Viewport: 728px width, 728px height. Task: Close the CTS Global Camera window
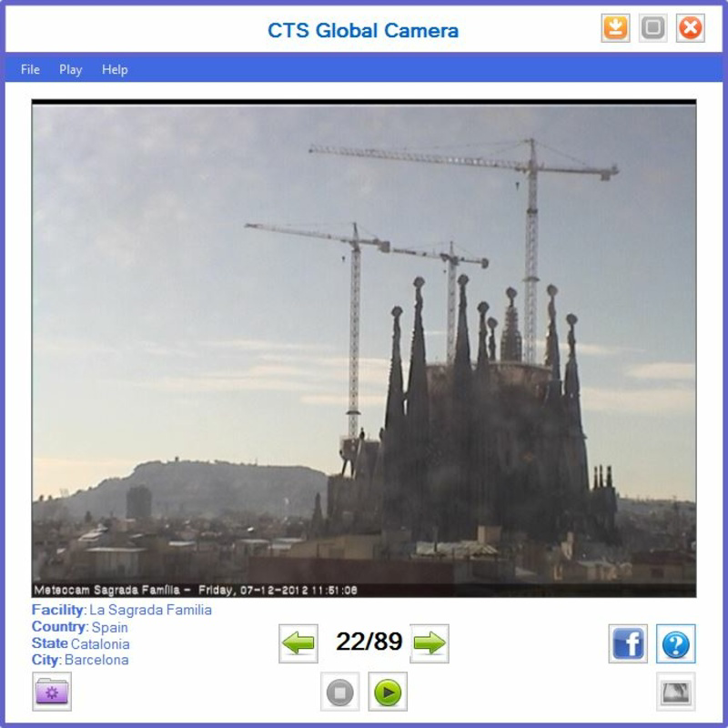point(691,28)
